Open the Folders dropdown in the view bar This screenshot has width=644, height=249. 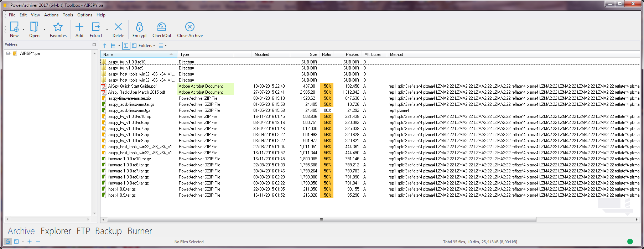(144, 46)
